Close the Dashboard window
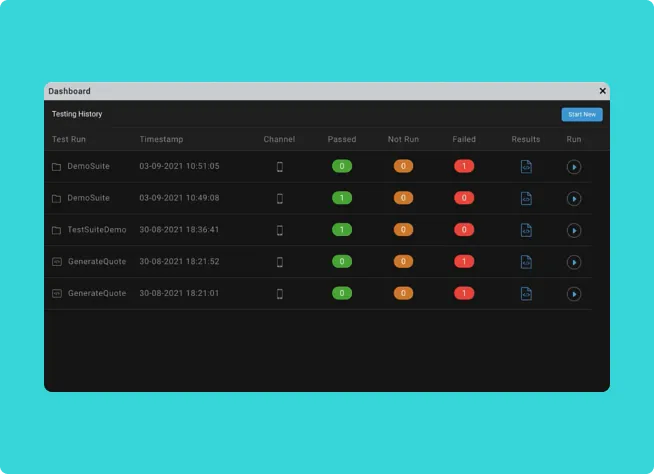This screenshot has width=654, height=474. (602, 91)
